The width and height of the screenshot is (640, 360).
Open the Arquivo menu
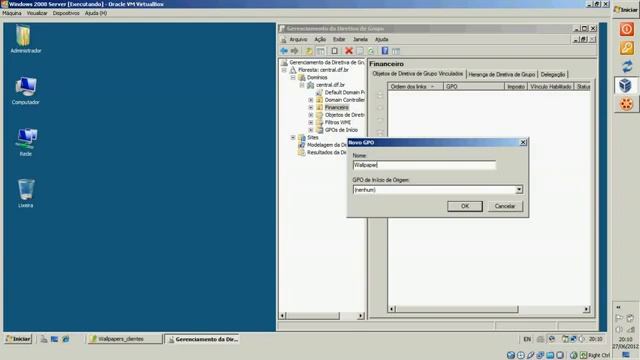click(298, 40)
